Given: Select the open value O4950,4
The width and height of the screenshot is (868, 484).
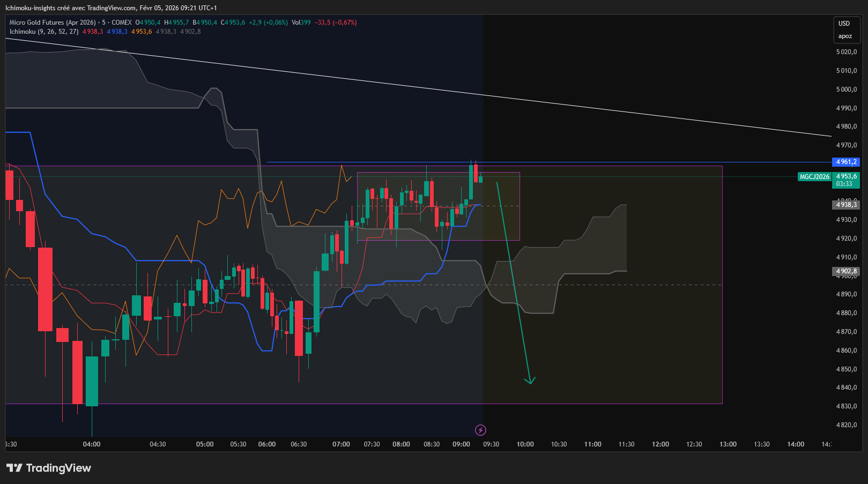Looking at the screenshot, I should pyautogui.click(x=148, y=23).
